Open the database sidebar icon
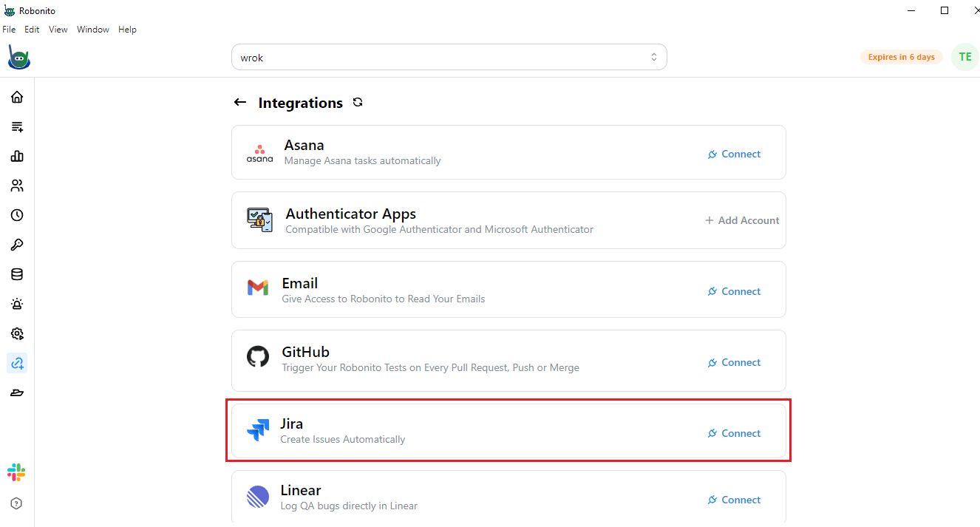980x527 pixels. 16,274
